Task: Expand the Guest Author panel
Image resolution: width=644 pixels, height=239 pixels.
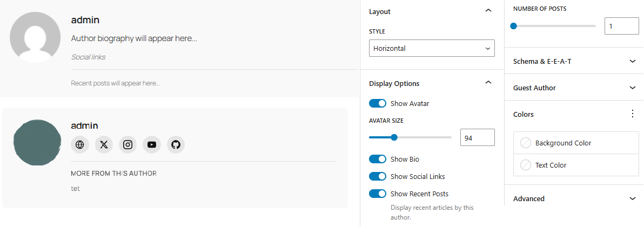Action: pyautogui.click(x=574, y=88)
